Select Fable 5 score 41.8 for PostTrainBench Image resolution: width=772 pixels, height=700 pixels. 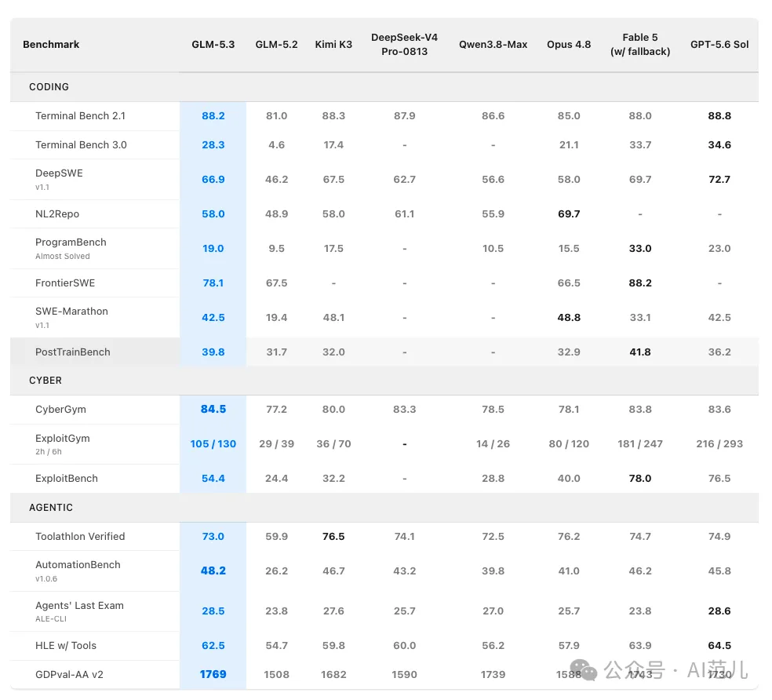640,352
